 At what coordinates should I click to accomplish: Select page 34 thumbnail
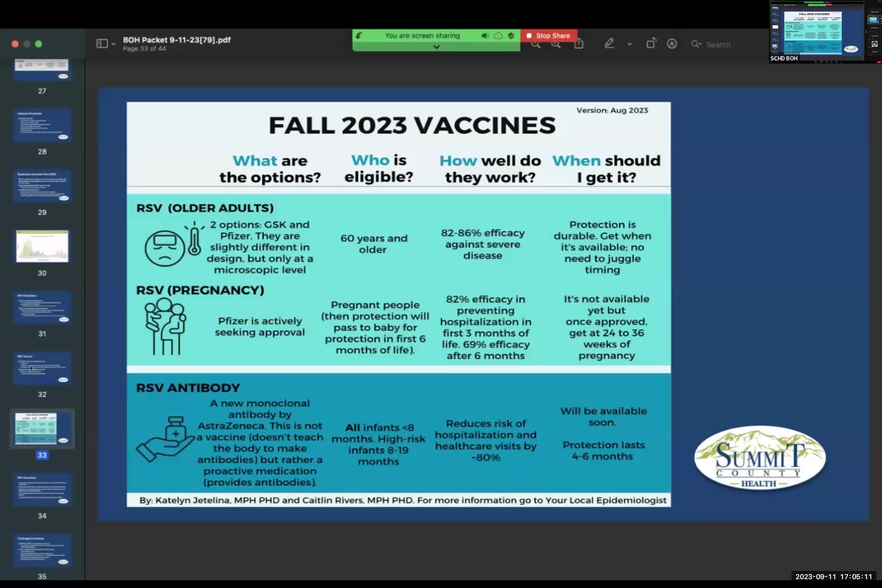[x=42, y=489]
